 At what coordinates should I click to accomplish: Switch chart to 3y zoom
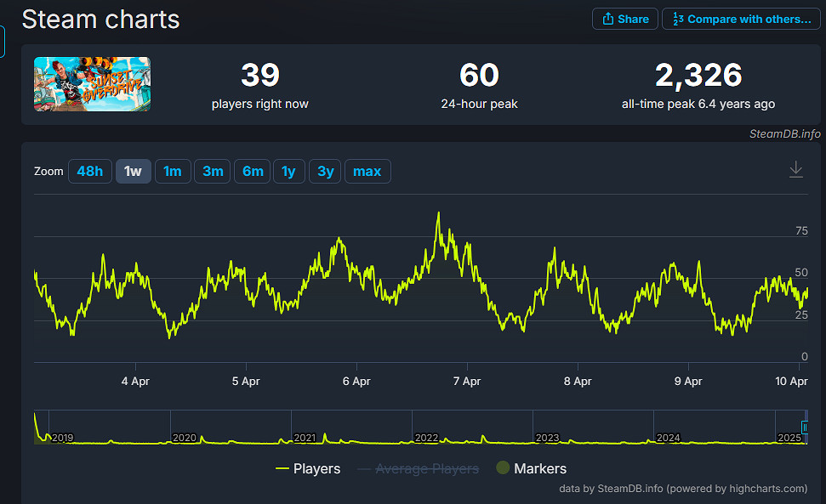(325, 172)
